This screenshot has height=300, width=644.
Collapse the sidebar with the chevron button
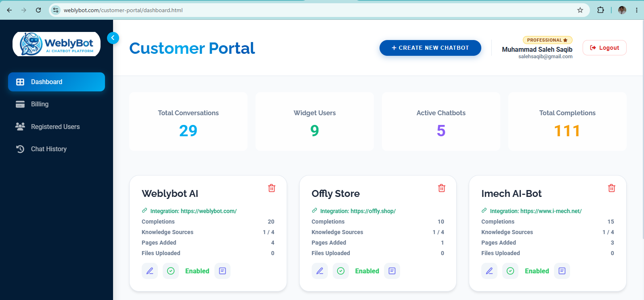113,38
